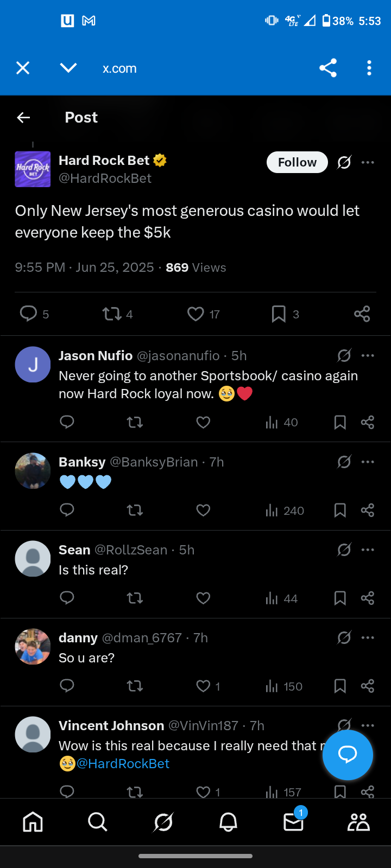Share the main Hard Rock Bet post

pos(362,314)
